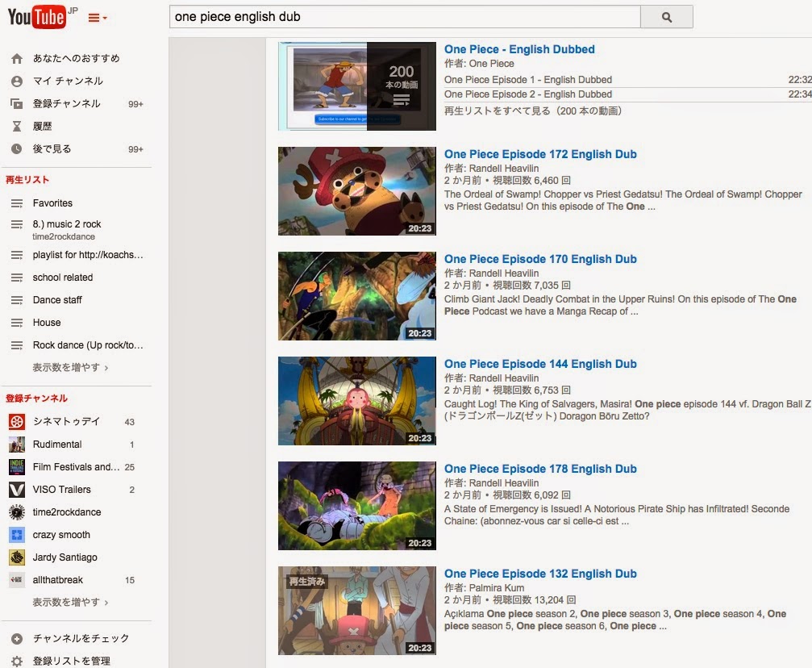Viewport: 812px width, 668px height.
Task: Open the 'school related' playlist
Action: click(63, 278)
